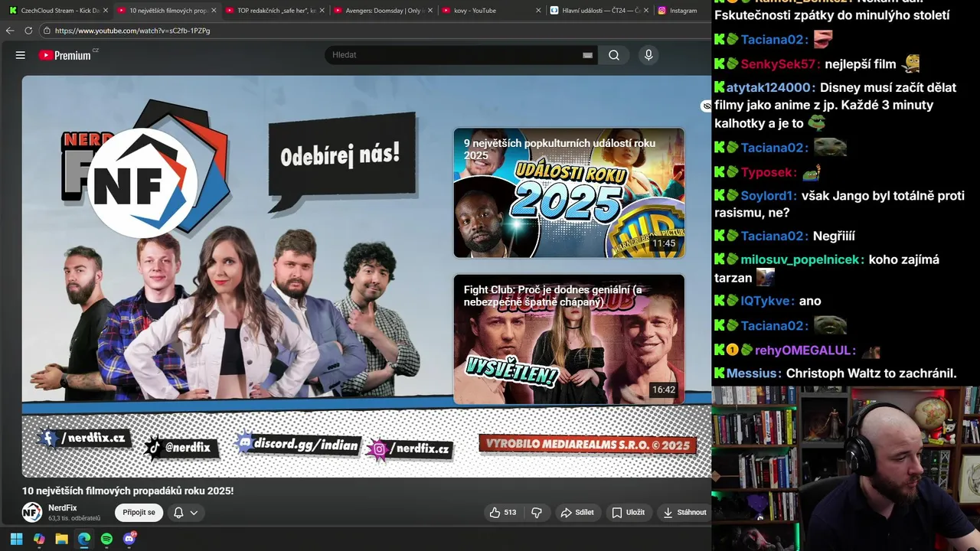Download video with Stáhnout button
Screen dimensions: 980x551
tap(684, 513)
